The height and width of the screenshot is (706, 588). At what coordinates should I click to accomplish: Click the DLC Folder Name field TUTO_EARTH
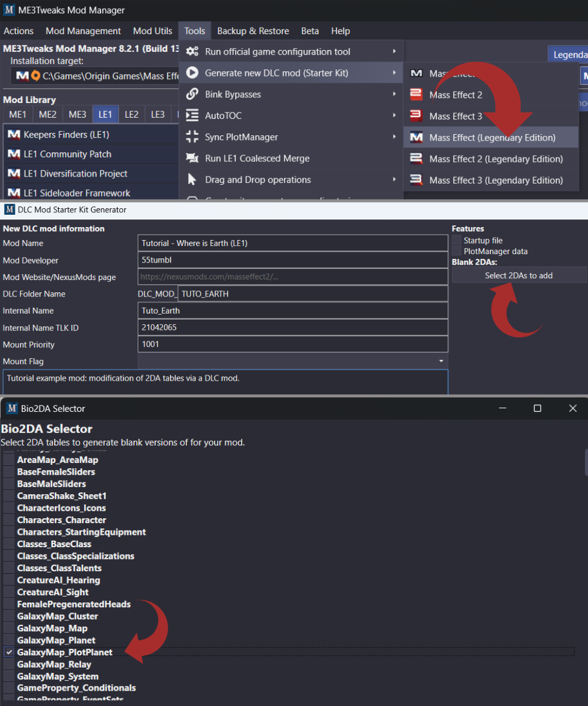313,294
